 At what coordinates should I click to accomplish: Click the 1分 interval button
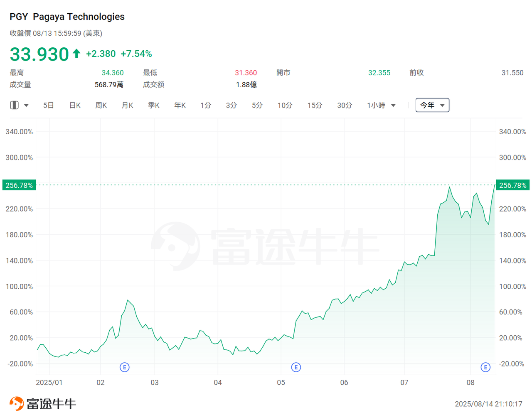coord(206,105)
